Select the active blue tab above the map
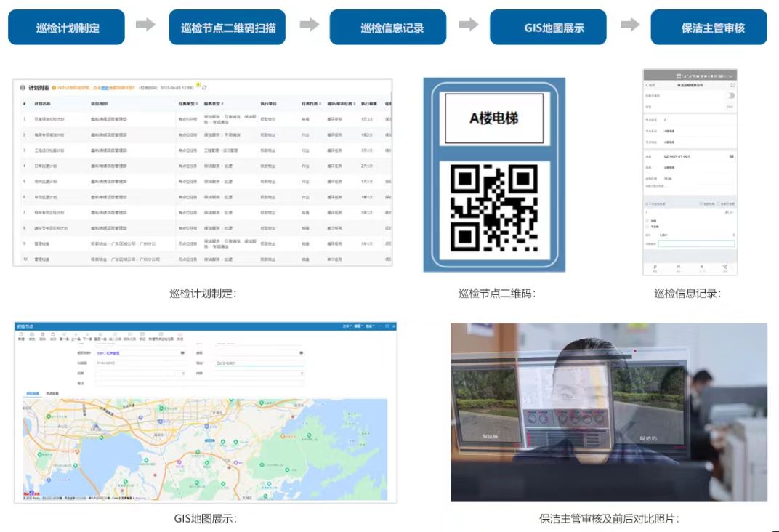Screen dimensions: 779x532 point(33,393)
